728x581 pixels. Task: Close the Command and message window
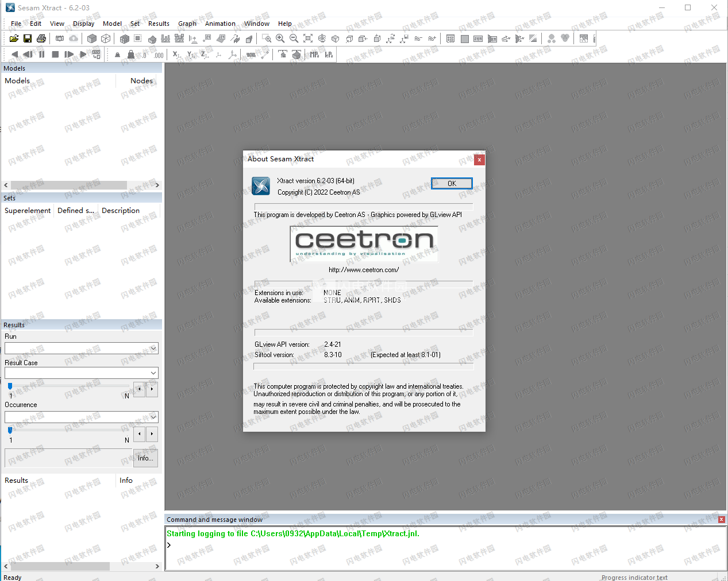722,520
